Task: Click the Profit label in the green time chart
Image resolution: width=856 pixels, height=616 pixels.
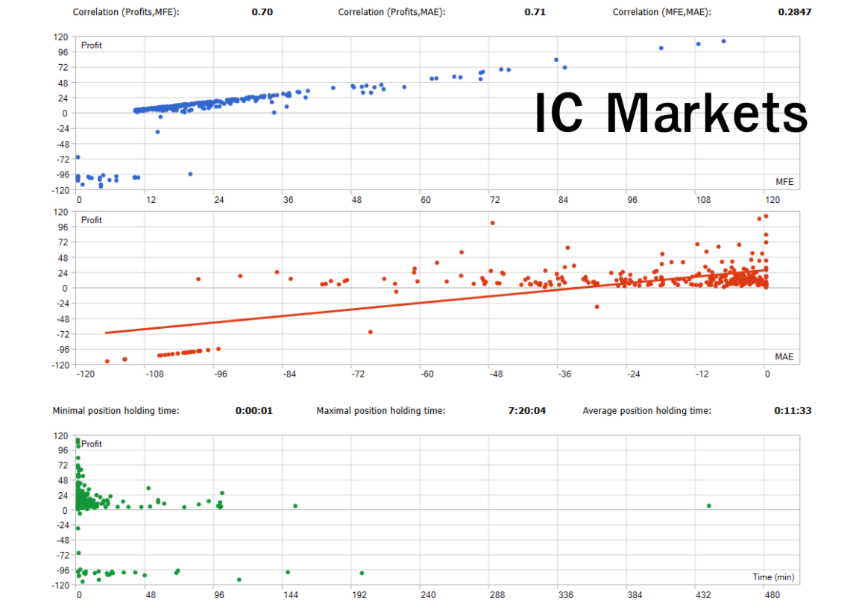Action: click(x=91, y=444)
